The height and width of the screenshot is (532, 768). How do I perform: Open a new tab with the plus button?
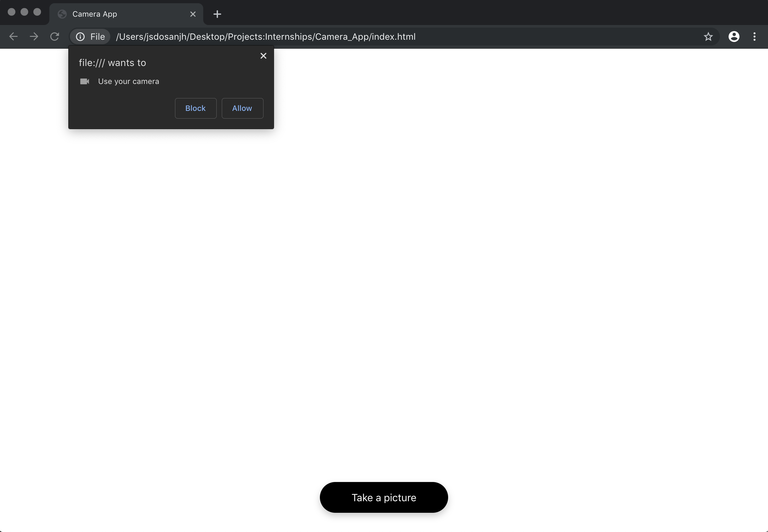pyautogui.click(x=217, y=14)
